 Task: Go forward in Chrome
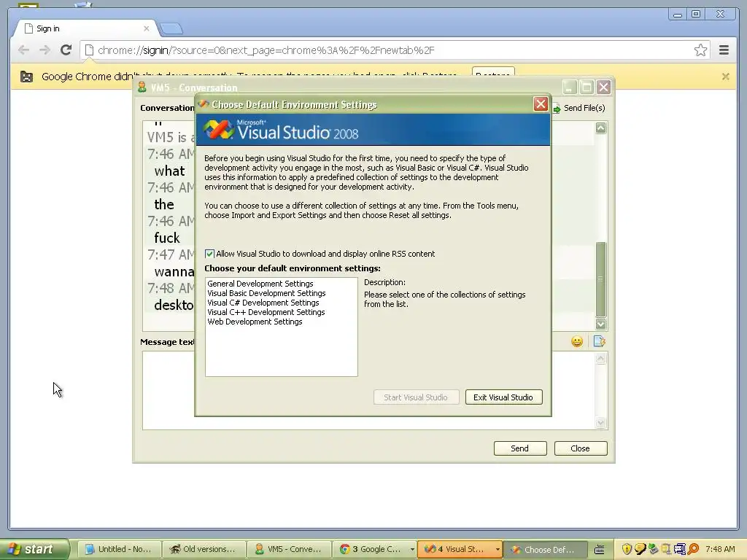(44, 50)
